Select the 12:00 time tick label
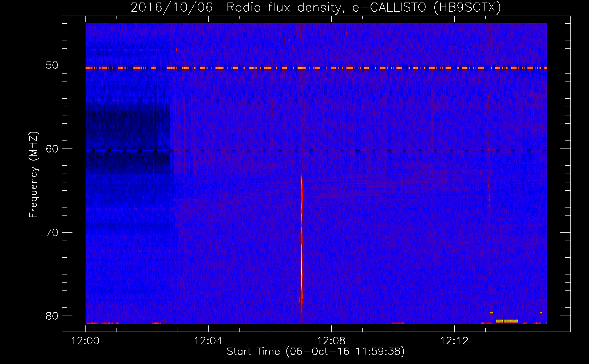Screen dimensions: 589x364 pyautogui.click(x=86, y=341)
